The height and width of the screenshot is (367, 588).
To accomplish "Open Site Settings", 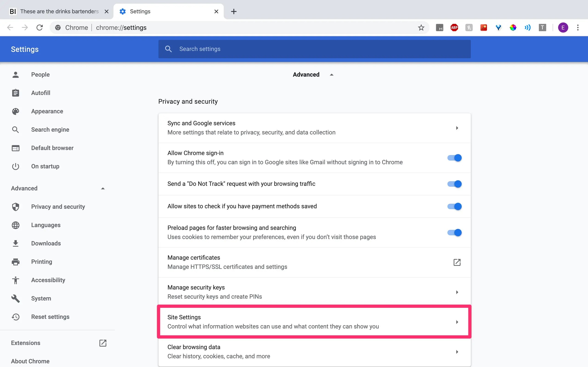I will pyautogui.click(x=314, y=322).
